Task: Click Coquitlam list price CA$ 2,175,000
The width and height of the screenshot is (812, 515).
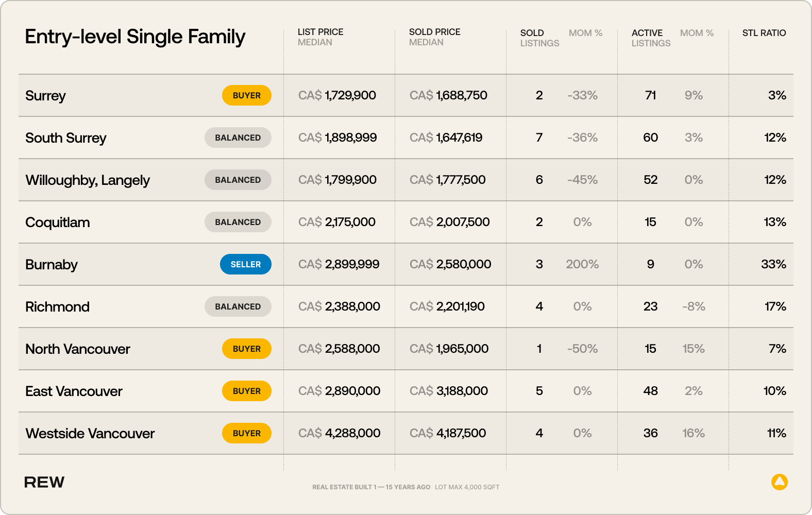Action: 337,222
